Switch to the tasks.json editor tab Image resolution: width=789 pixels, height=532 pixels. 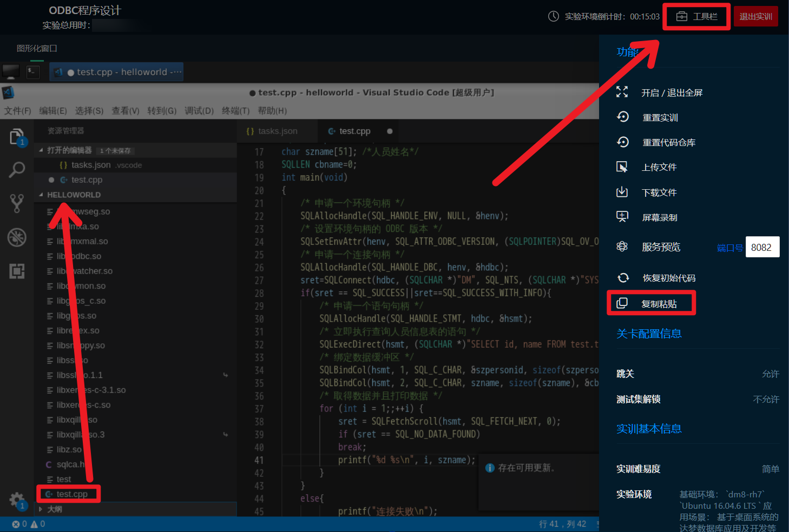click(276, 131)
